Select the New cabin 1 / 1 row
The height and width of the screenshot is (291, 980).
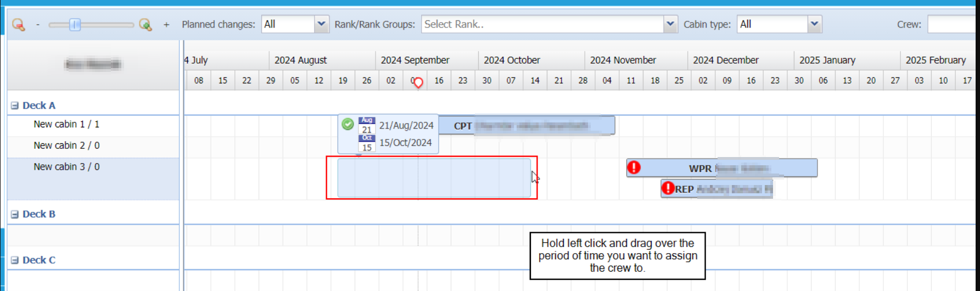66,125
